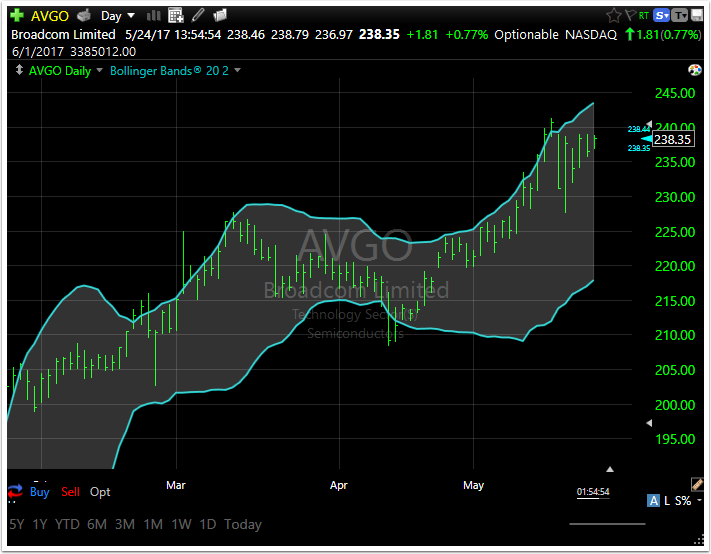Open the add-indicator calendar grid icon
This screenshot has height=554, width=711.
click(x=175, y=15)
